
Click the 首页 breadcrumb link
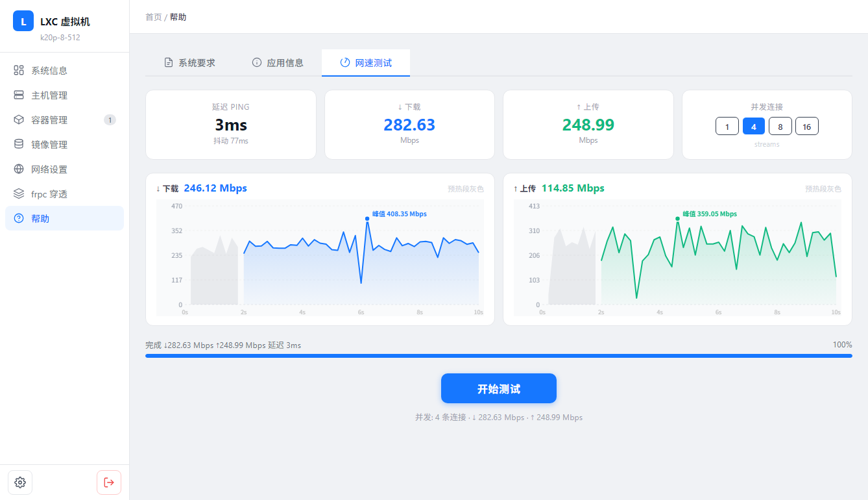(x=154, y=17)
